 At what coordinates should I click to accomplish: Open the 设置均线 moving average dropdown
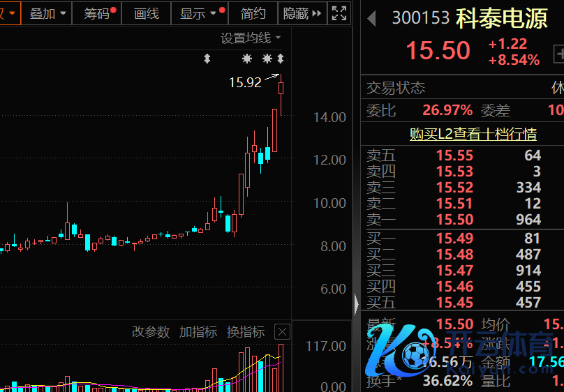[x=251, y=38]
